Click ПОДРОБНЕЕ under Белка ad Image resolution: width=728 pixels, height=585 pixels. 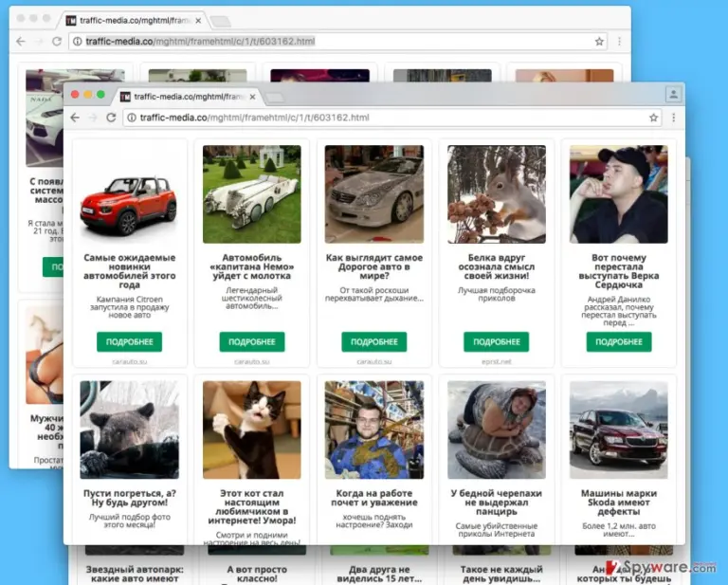tap(497, 341)
